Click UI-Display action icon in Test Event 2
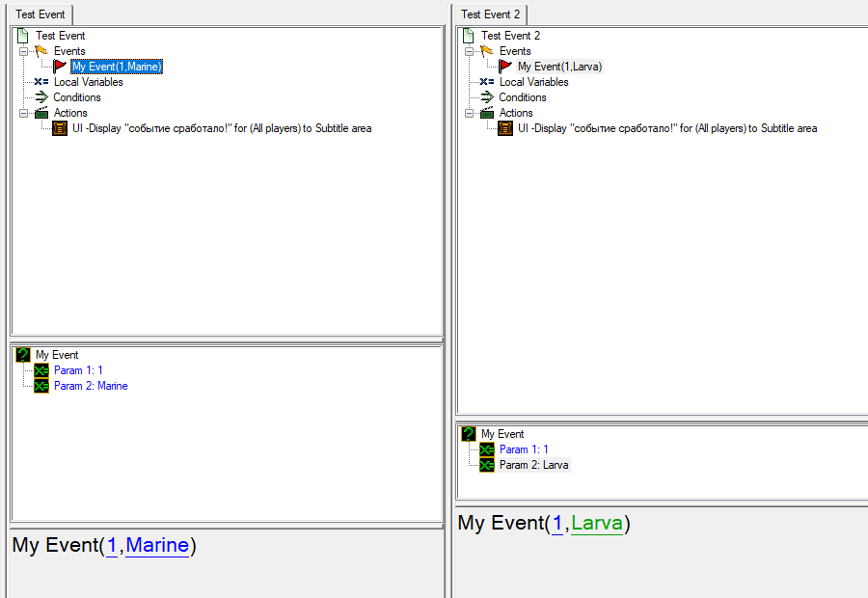Viewport: 868px width, 598px height. pos(505,128)
